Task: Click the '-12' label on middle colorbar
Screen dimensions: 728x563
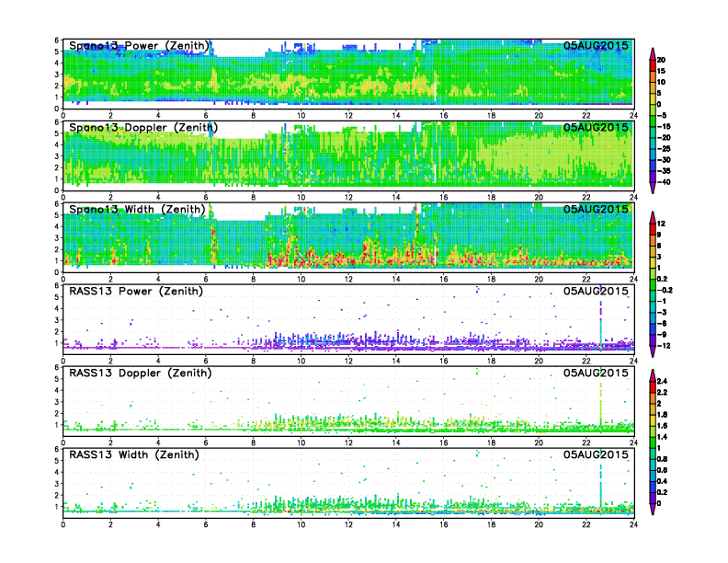Action: [664, 346]
